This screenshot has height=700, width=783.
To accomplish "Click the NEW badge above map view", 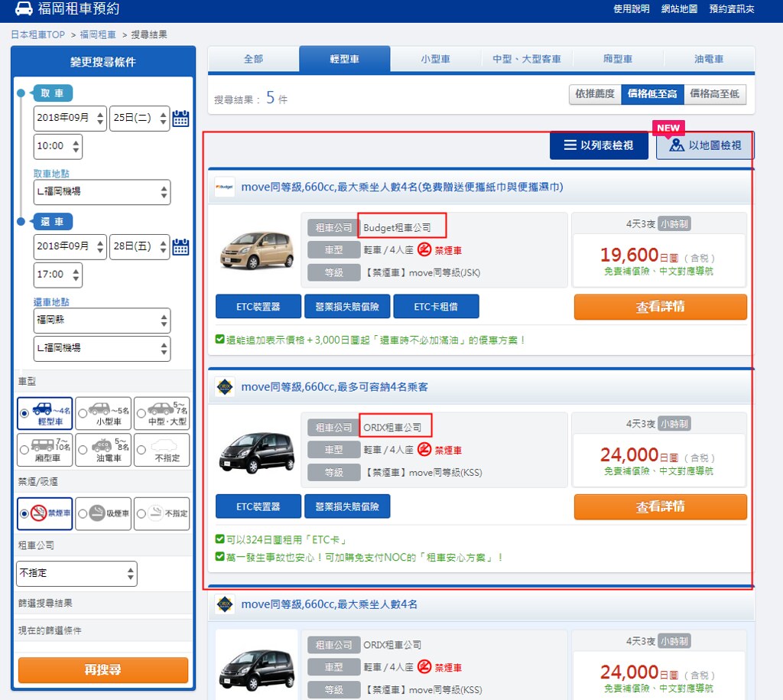I will point(668,128).
